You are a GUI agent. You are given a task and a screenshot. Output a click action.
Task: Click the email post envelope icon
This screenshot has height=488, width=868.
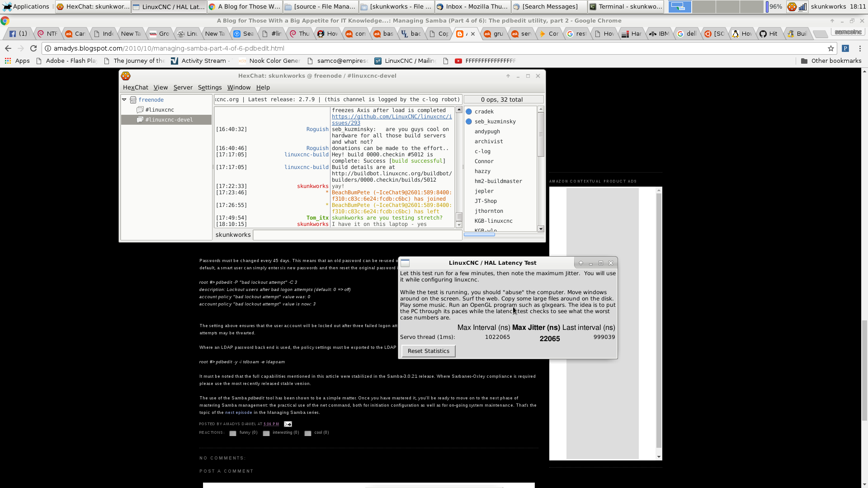tap(288, 424)
